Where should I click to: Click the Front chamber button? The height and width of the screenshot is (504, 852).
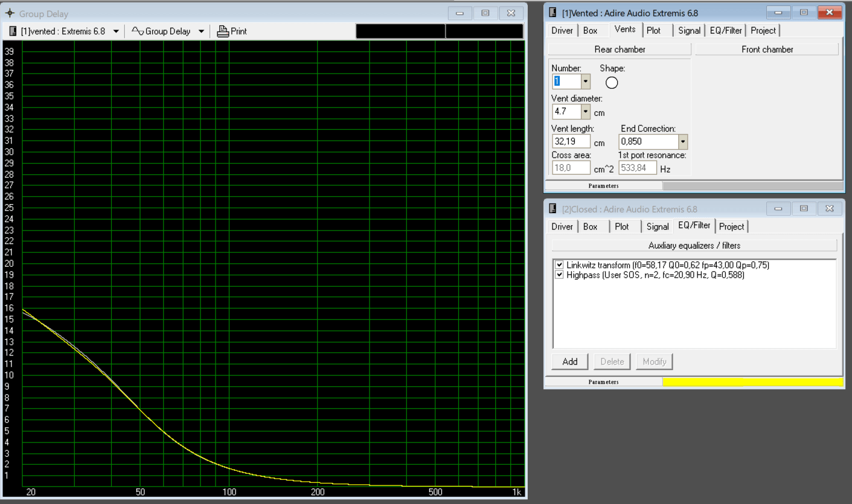click(767, 49)
